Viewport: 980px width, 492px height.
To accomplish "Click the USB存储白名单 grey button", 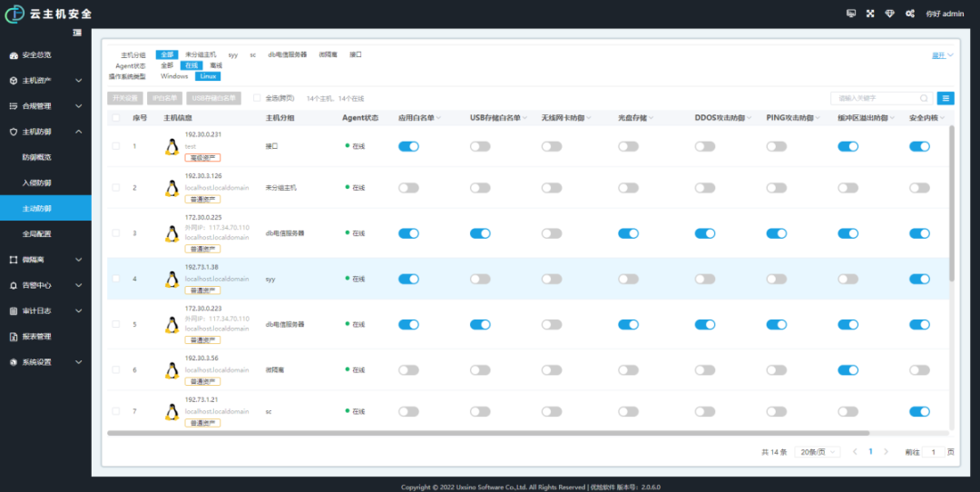I will click(x=214, y=98).
